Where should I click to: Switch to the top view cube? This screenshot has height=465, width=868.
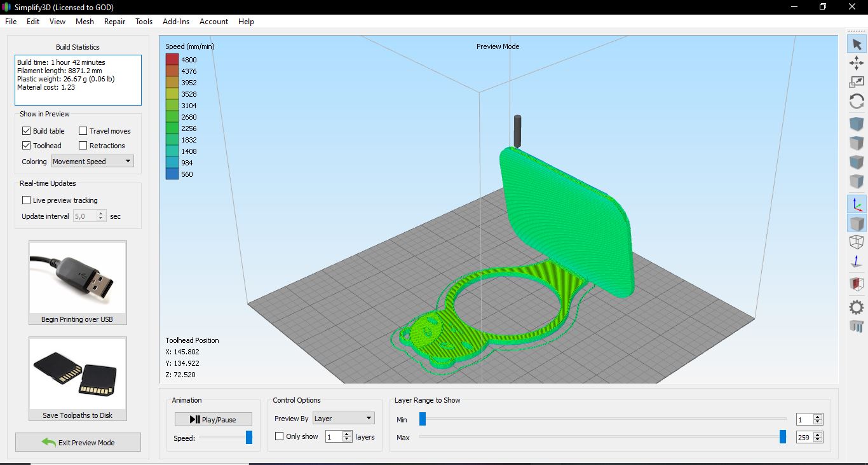click(857, 143)
